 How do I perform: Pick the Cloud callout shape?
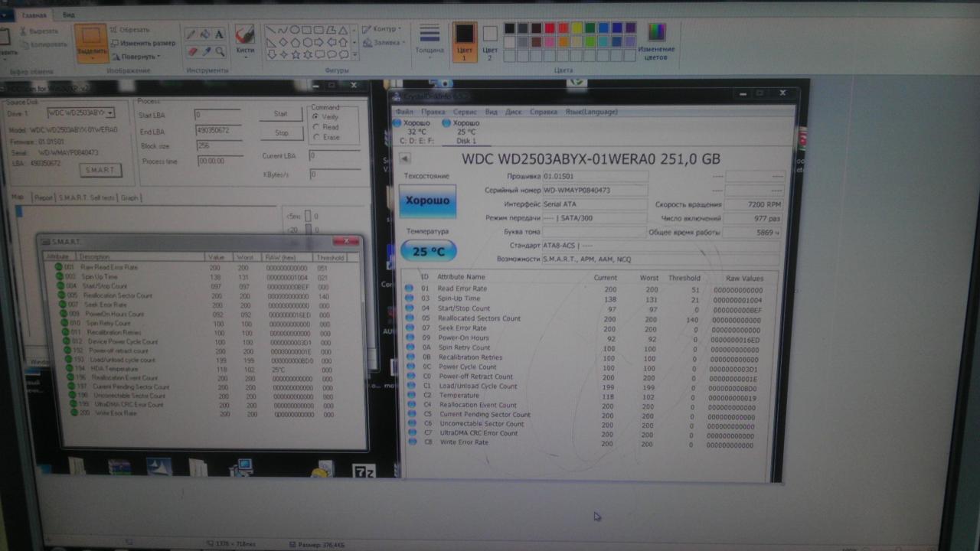(x=345, y=54)
